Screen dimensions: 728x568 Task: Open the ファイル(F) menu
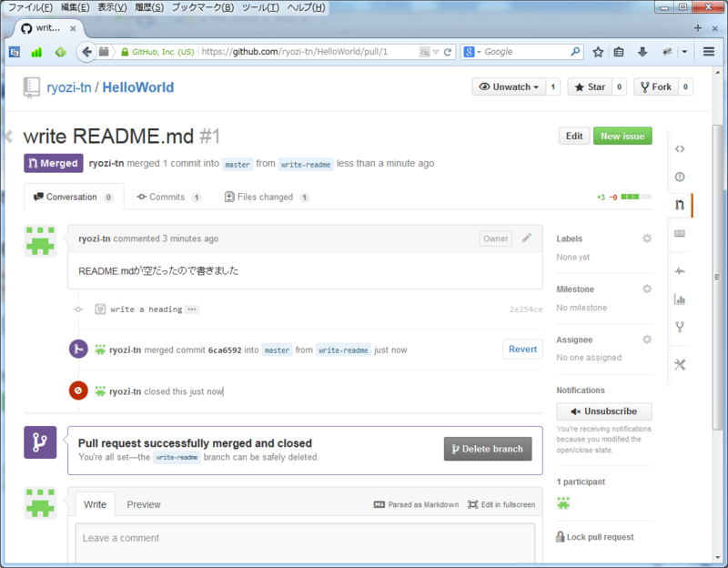point(30,7)
